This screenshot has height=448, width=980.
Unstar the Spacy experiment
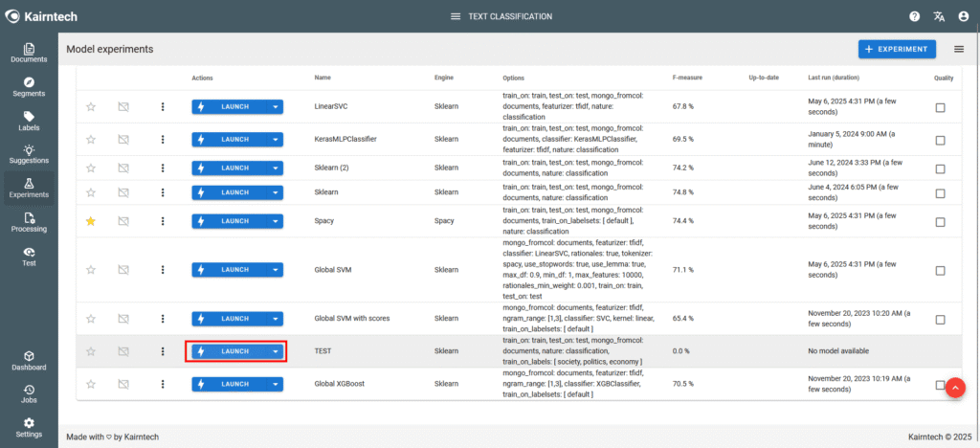click(91, 221)
